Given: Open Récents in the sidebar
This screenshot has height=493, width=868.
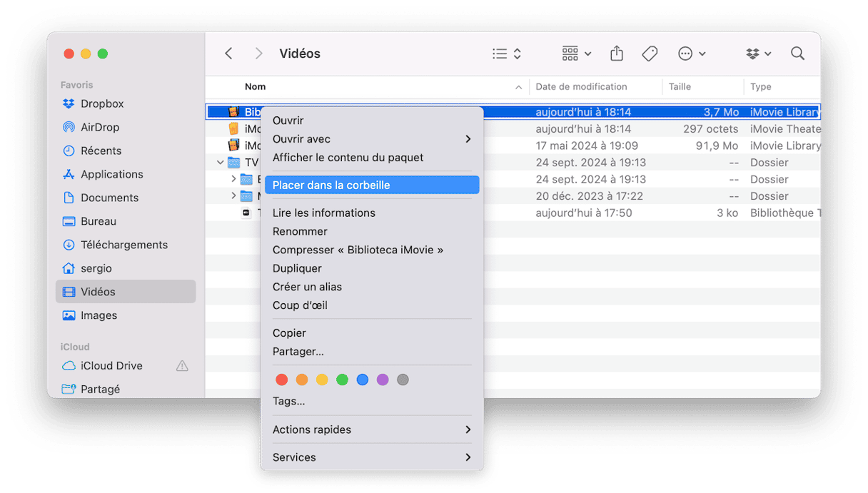Looking at the screenshot, I should (126, 151).
